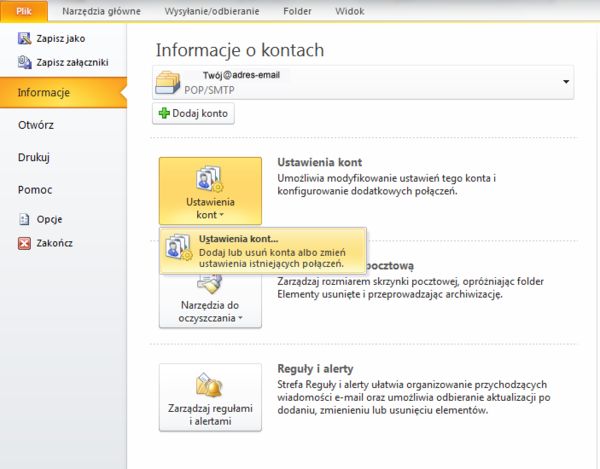The height and width of the screenshot is (469, 600).
Task: Open the Wysyłanie/odbieranie tab
Action: click(212, 11)
